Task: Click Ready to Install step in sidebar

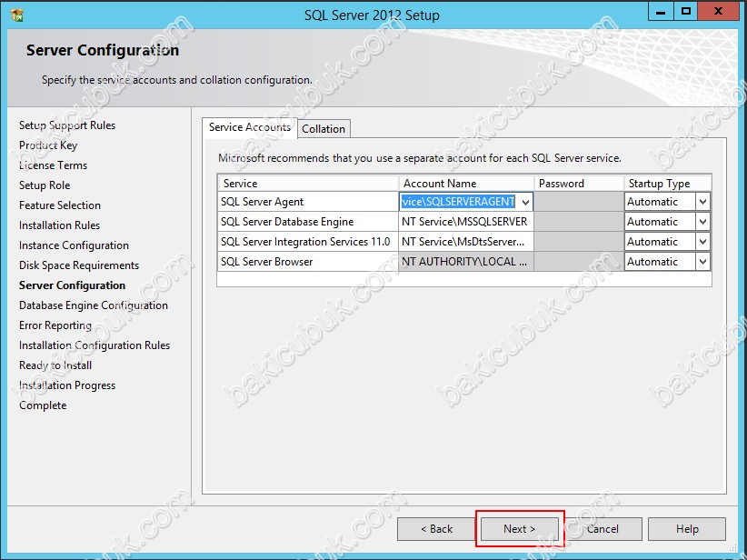Action: 55,365
